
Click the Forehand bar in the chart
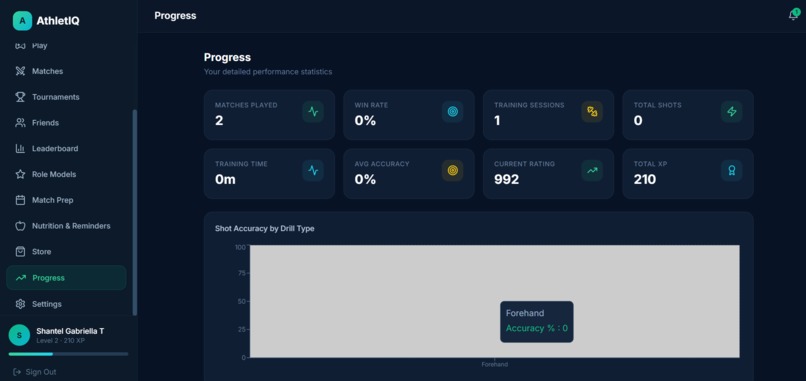[494, 301]
